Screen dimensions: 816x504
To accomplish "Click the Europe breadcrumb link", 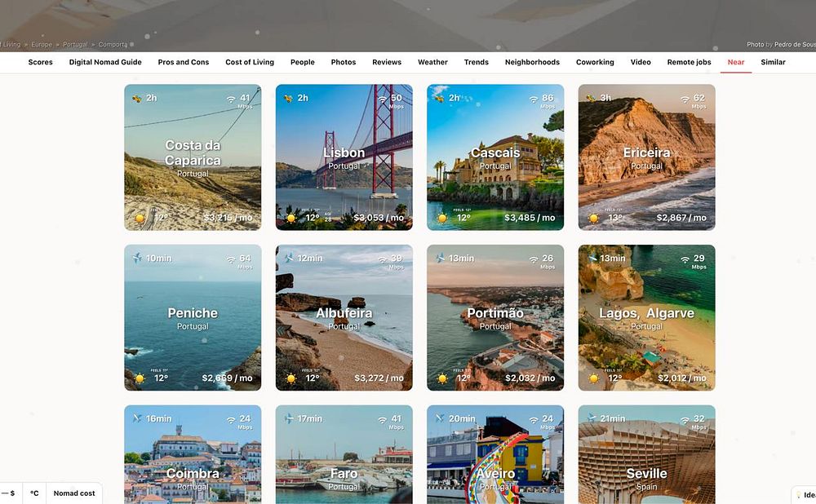I will [x=42, y=45].
